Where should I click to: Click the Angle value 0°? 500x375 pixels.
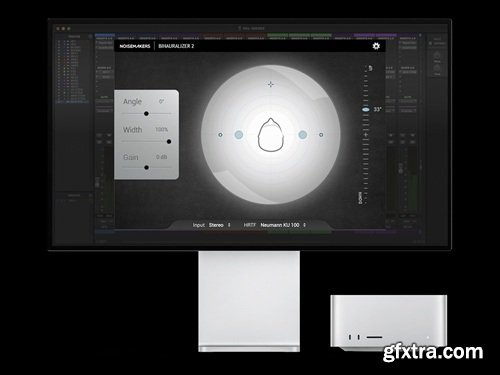tap(161, 101)
